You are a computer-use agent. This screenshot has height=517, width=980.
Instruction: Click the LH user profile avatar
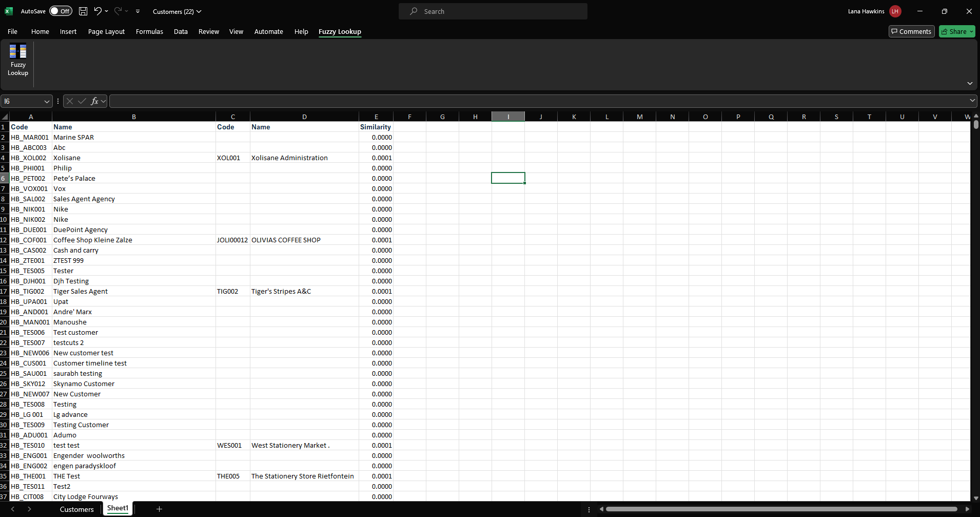(x=895, y=11)
